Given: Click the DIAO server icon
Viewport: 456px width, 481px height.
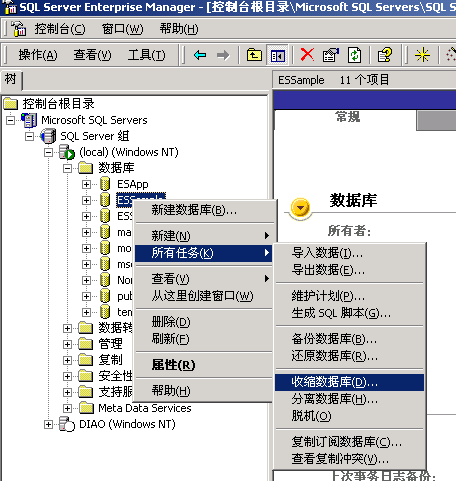Looking at the screenshot, I should point(67,424).
